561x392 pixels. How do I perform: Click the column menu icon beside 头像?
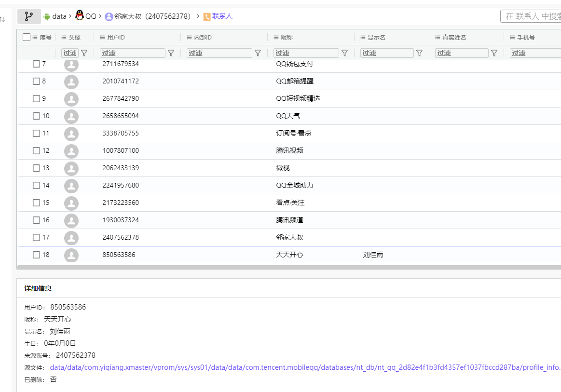pos(64,37)
